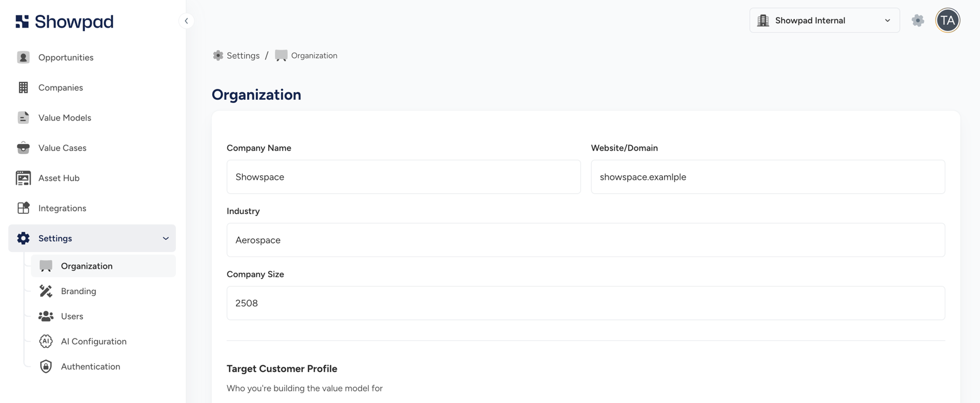The height and width of the screenshot is (403, 980).
Task: Click the Authentication shield lock icon
Action: 46,367
